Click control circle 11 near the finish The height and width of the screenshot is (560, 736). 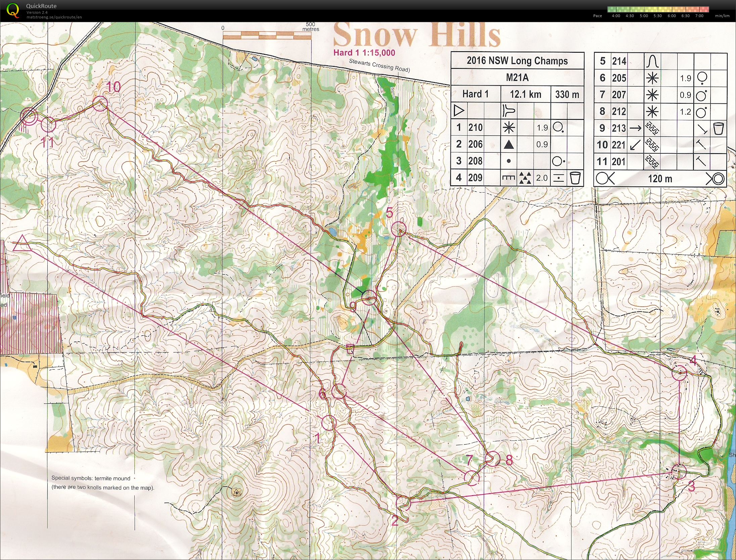[48, 125]
